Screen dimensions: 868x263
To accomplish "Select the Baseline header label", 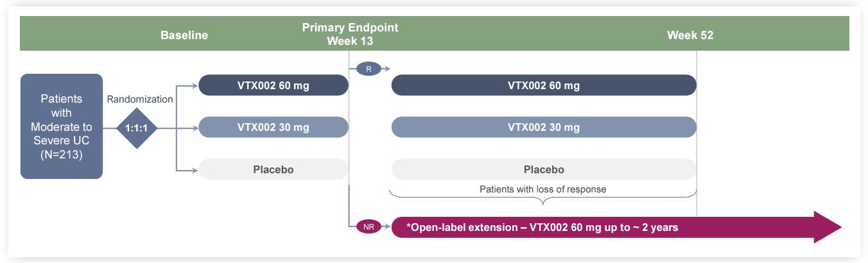I will (184, 35).
